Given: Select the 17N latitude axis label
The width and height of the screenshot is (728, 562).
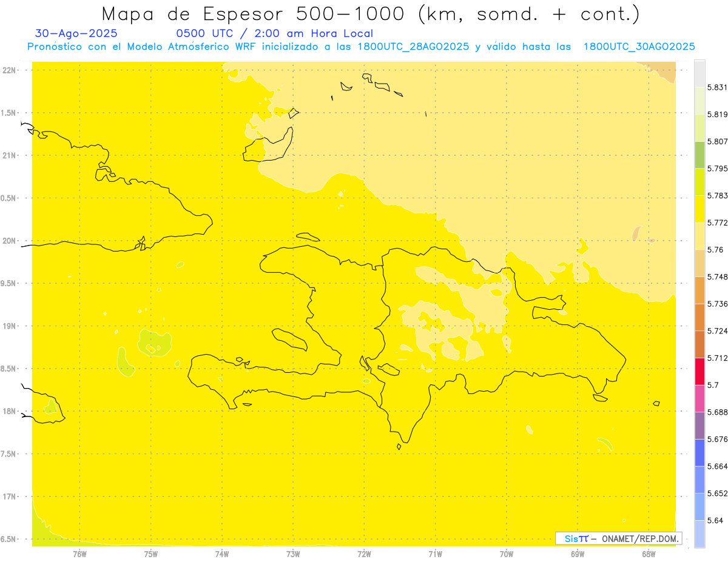Looking at the screenshot, I should [x=10, y=497].
